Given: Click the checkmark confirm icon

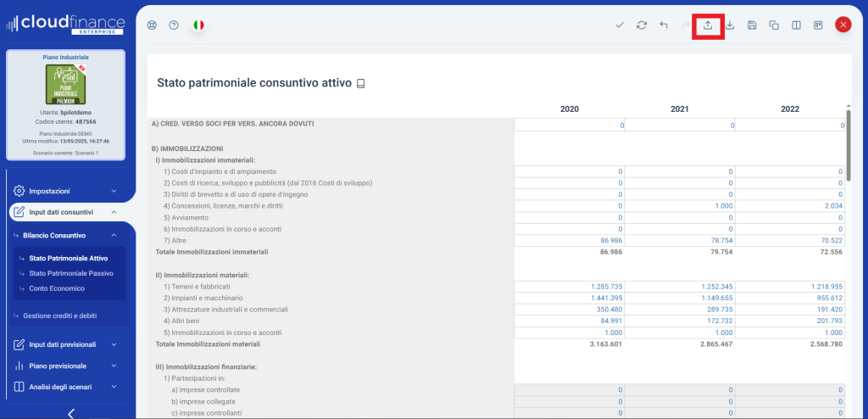Looking at the screenshot, I should [620, 25].
